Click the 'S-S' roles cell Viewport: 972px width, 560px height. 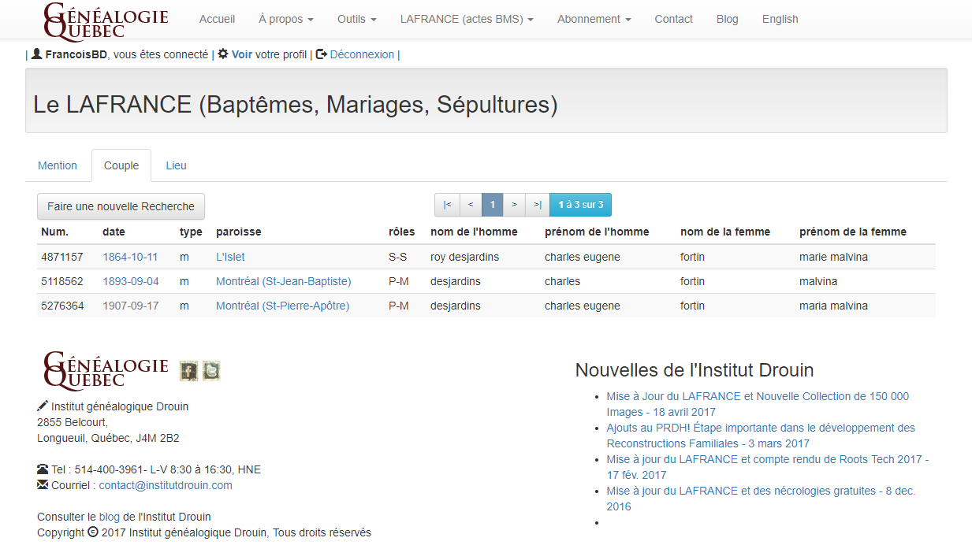(x=398, y=257)
